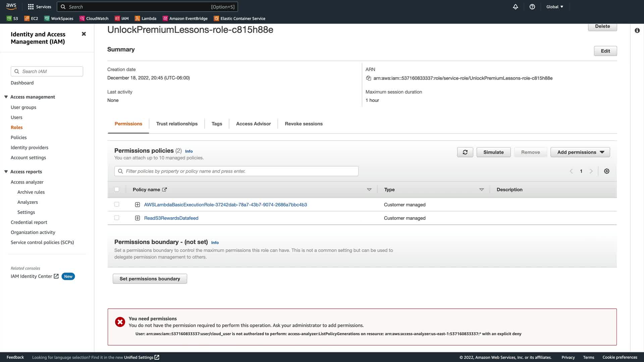Switch to the Trust relationships tab

tap(177, 124)
